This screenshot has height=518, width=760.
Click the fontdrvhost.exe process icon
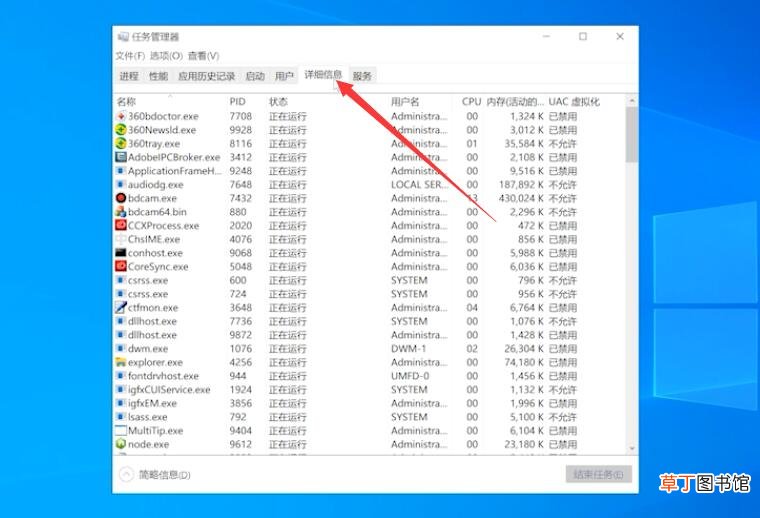click(121, 376)
